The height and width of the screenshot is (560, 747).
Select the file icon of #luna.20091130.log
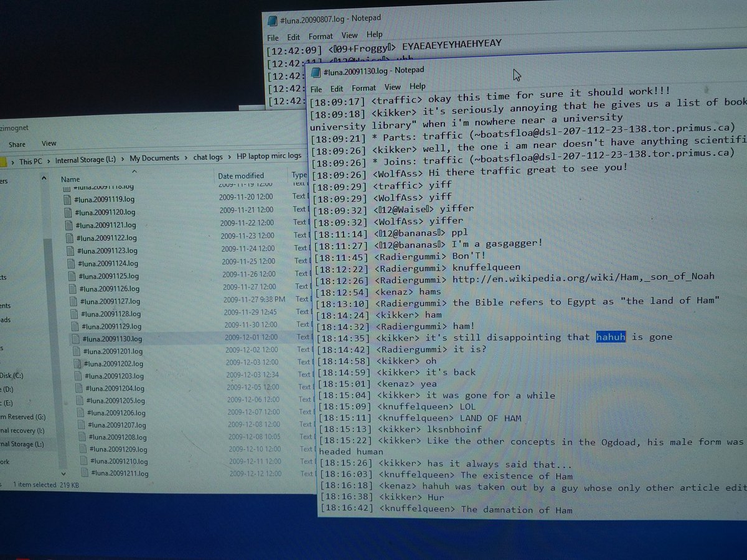click(76, 339)
